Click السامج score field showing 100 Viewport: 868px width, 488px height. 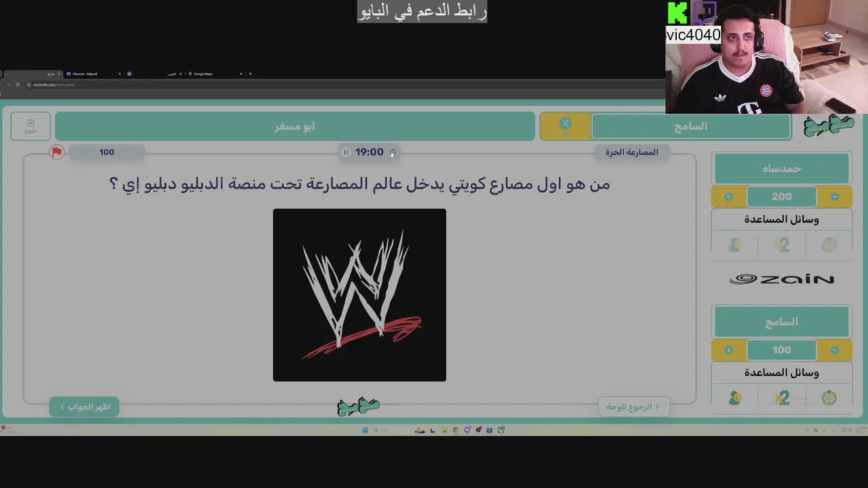[x=781, y=350]
